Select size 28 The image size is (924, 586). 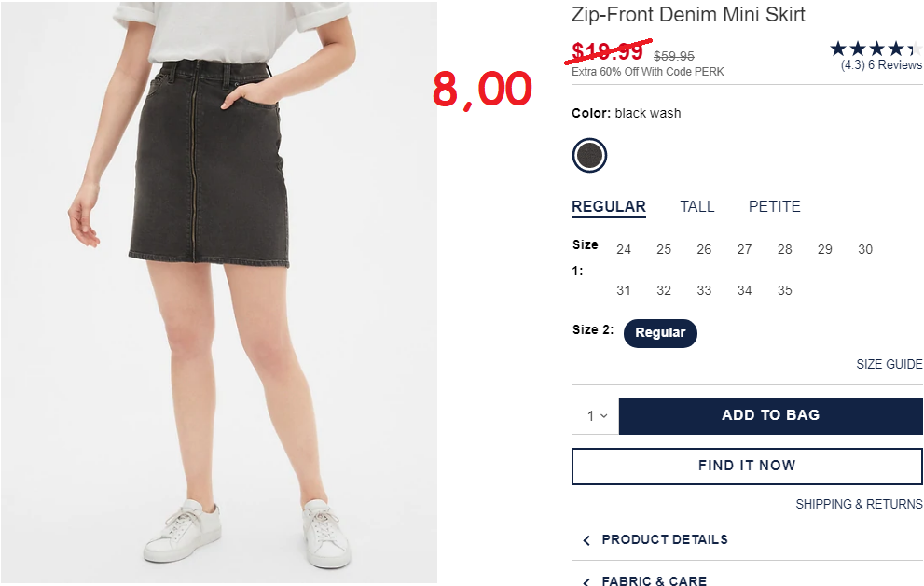point(784,249)
